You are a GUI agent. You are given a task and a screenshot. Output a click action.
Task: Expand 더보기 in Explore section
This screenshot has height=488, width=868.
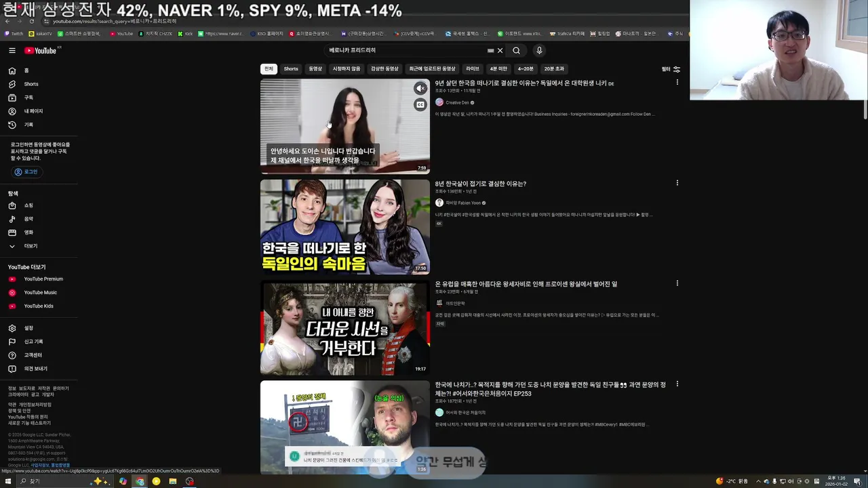click(x=39, y=246)
